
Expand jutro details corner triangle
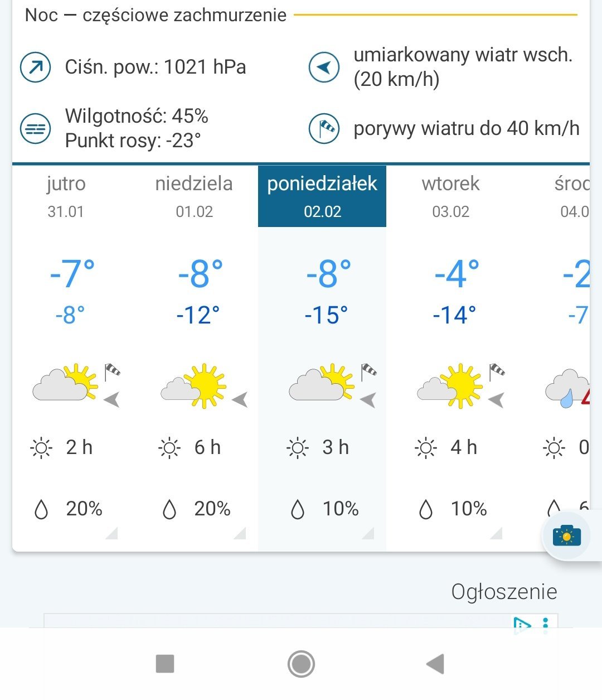coord(112,533)
